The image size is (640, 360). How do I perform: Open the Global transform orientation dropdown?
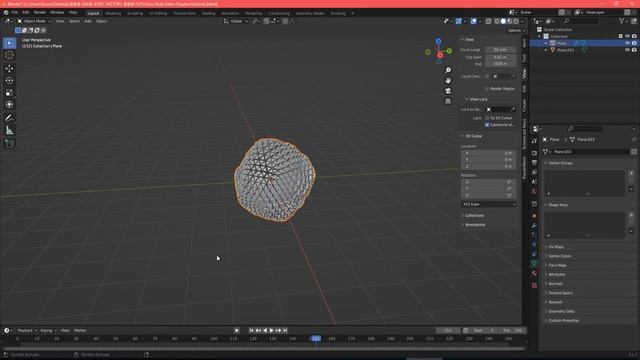click(236, 21)
